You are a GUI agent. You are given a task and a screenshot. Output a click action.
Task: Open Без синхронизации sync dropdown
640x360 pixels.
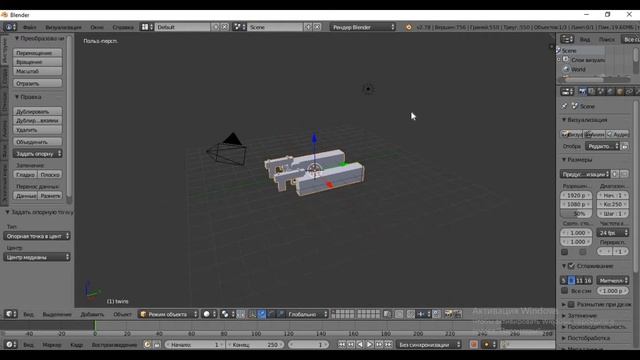(x=428, y=344)
